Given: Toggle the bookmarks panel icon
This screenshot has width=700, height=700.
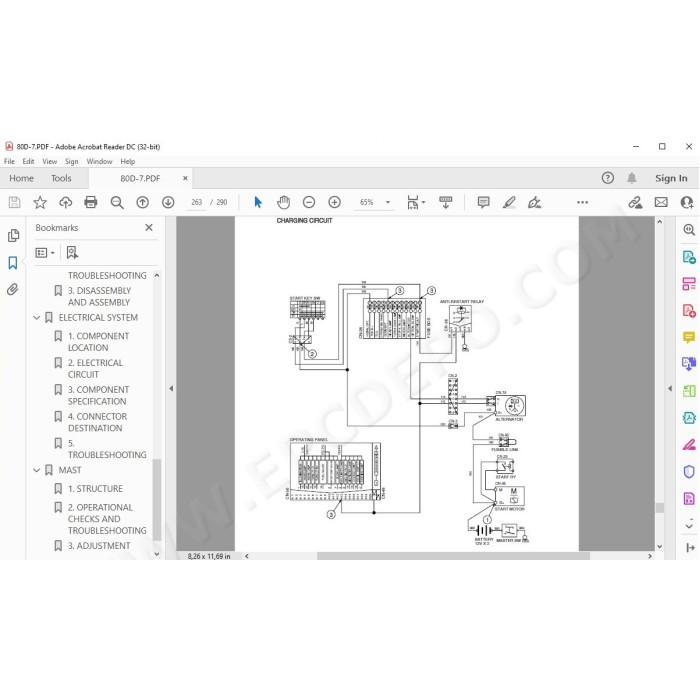Looking at the screenshot, I should click(13, 262).
